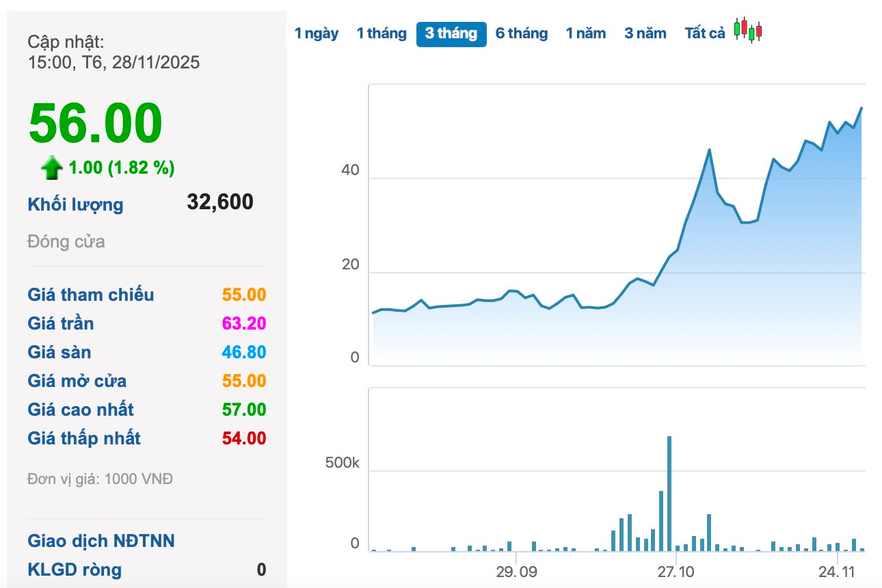Switch chart to candlestick view icon
This screenshot has width=882, height=588.
pyautogui.click(x=748, y=31)
